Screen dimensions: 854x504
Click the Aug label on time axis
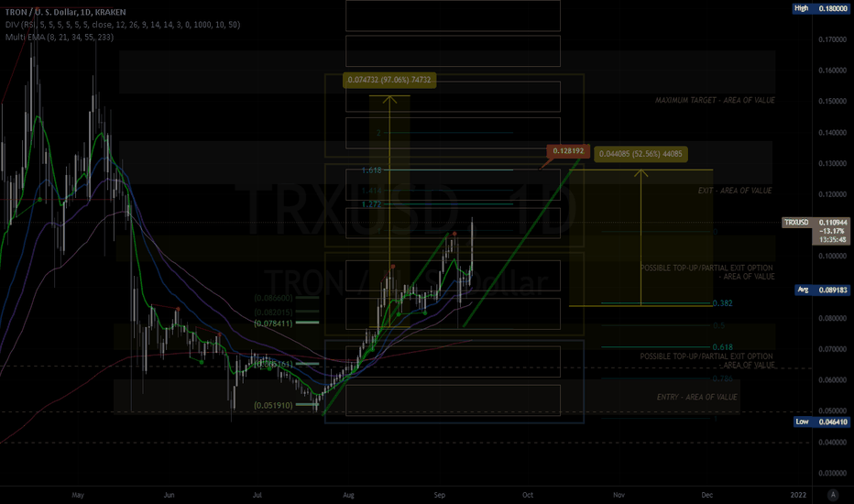[348, 495]
